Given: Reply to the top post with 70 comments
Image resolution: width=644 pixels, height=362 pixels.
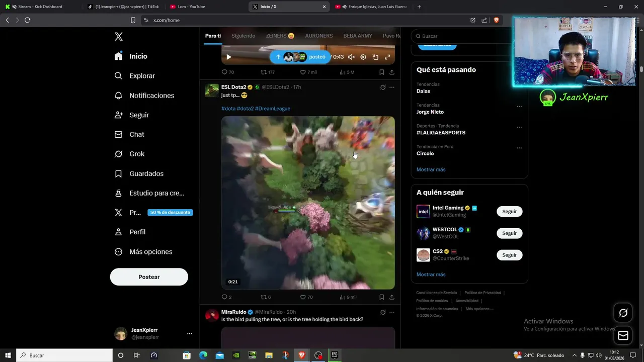Looking at the screenshot, I should point(227,72).
